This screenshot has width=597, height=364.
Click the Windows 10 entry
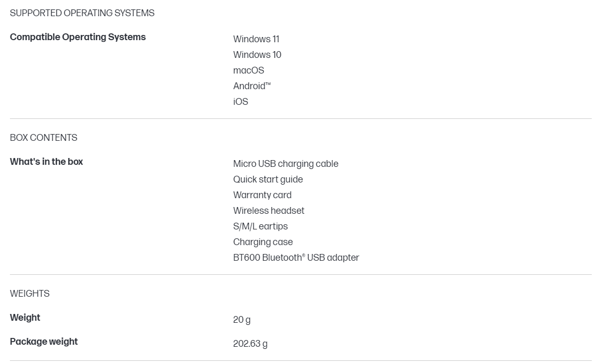click(x=257, y=55)
